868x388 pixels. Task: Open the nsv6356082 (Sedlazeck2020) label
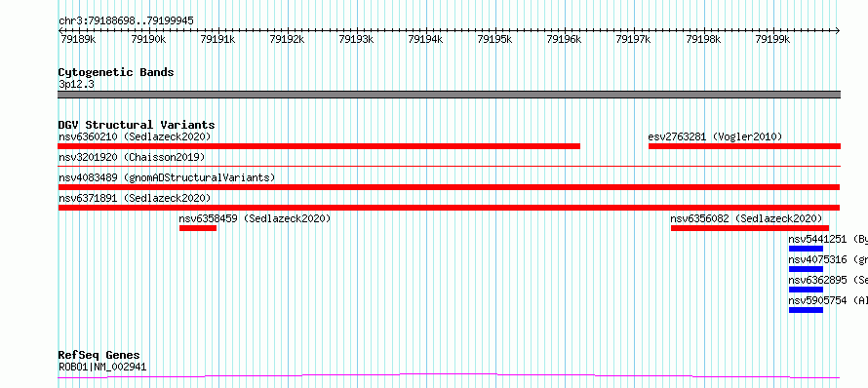click(746, 218)
